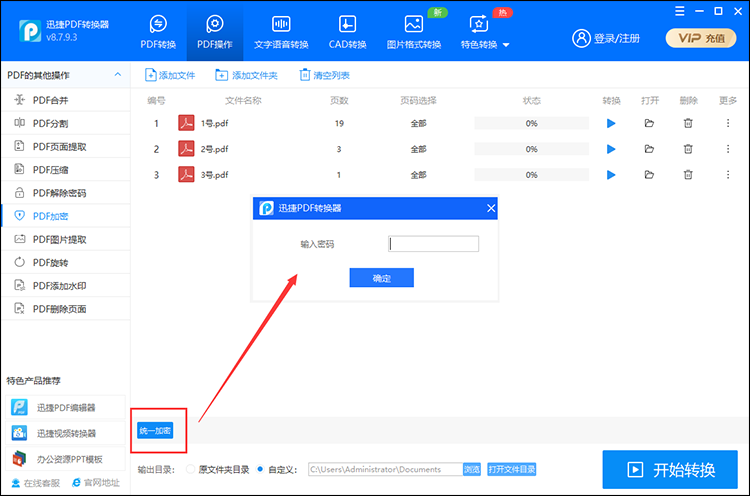
Task: Select PDF页面提取 in sidebar
Action: (x=66, y=146)
